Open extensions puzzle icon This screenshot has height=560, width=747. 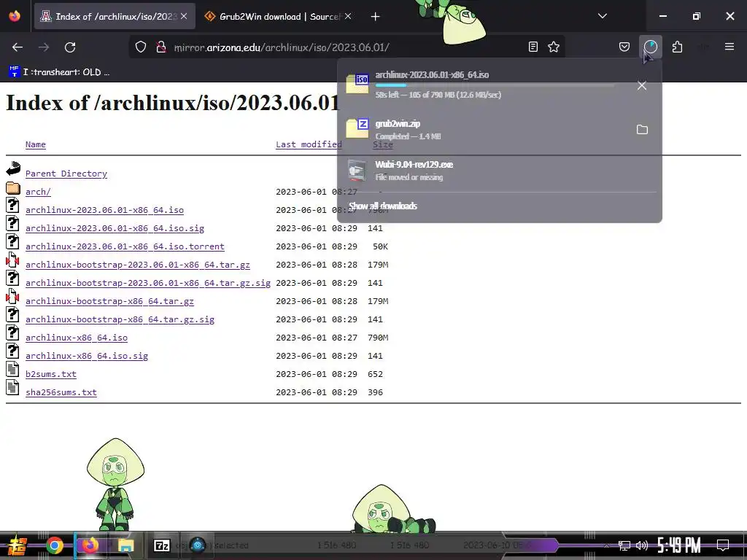(x=677, y=47)
